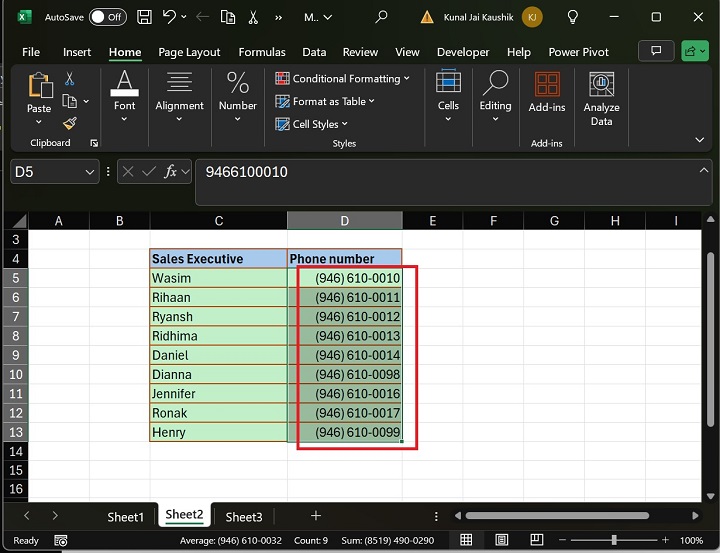Open the Formulas ribbon tab

pyautogui.click(x=261, y=52)
